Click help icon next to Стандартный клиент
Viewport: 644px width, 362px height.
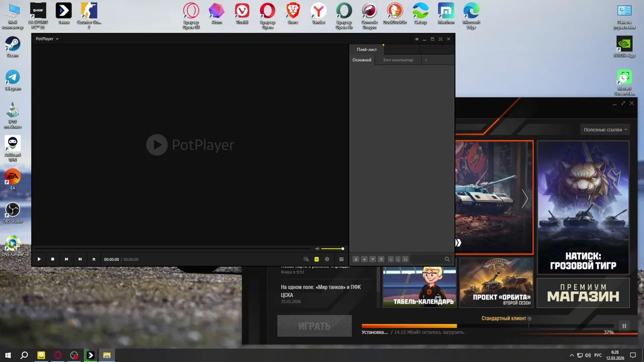click(529, 319)
